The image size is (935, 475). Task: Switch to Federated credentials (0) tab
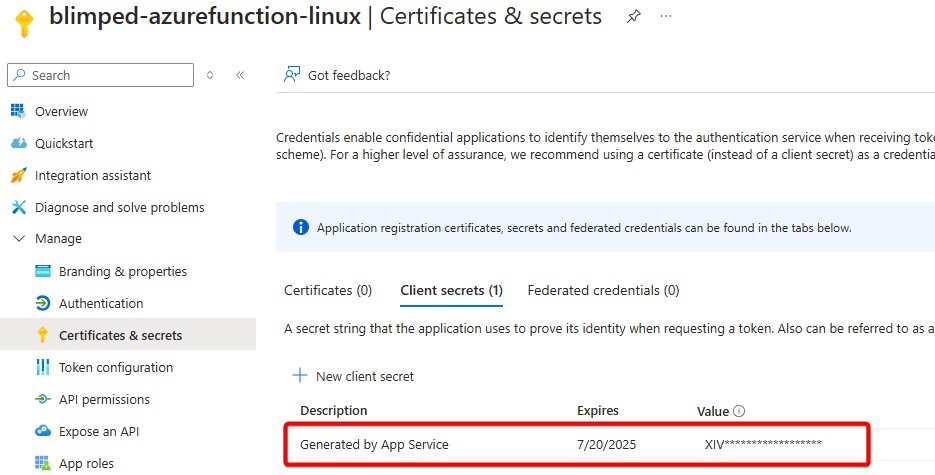click(x=603, y=290)
